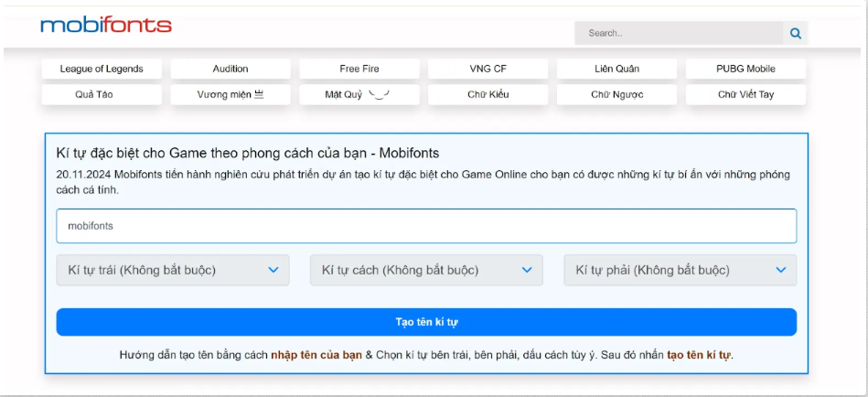
Task: Go to the Free Fire category
Action: click(359, 69)
